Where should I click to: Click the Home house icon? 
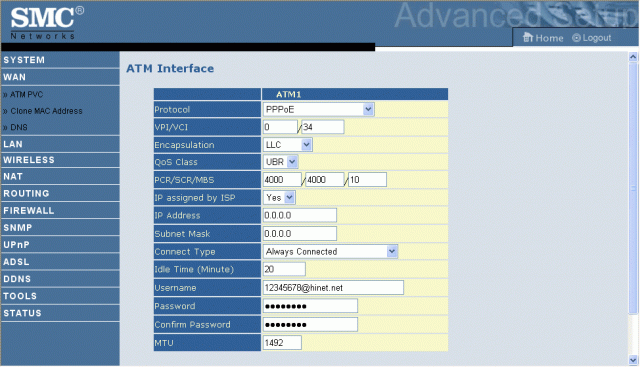point(528,38)
